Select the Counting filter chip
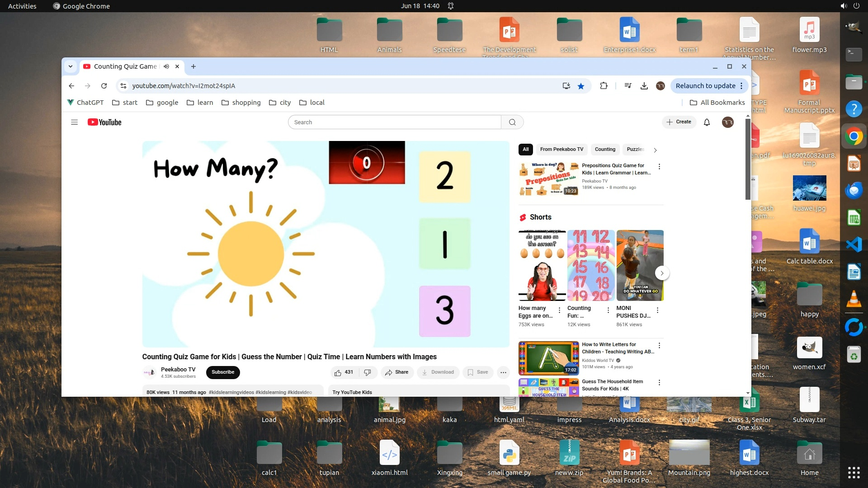The image size is (868, 488). [605, 150]
